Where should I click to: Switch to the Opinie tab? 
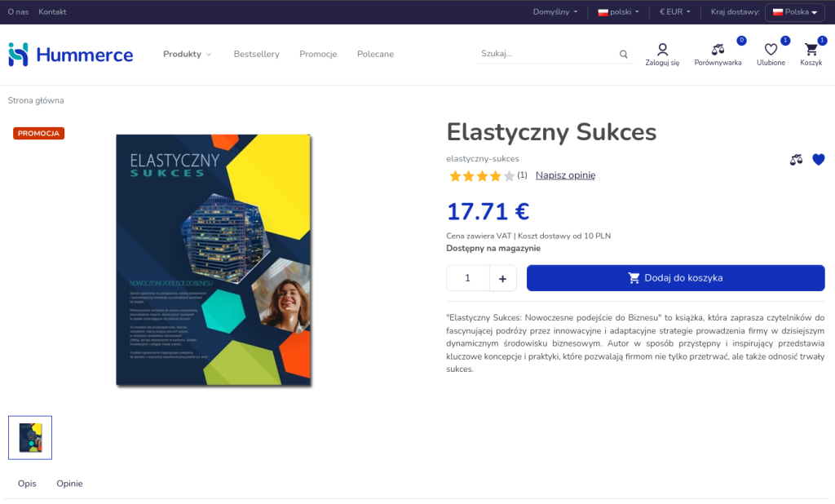(69, 484)
